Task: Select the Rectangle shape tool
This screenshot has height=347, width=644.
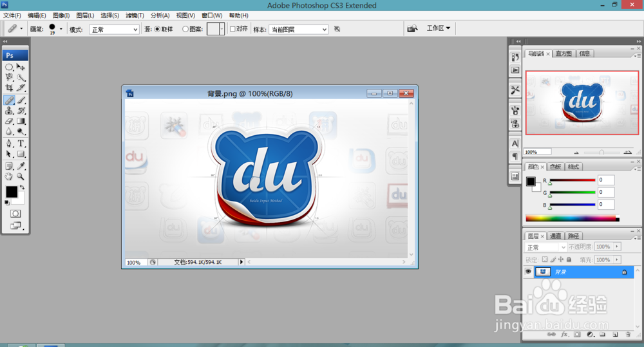Action: [21, 154]
